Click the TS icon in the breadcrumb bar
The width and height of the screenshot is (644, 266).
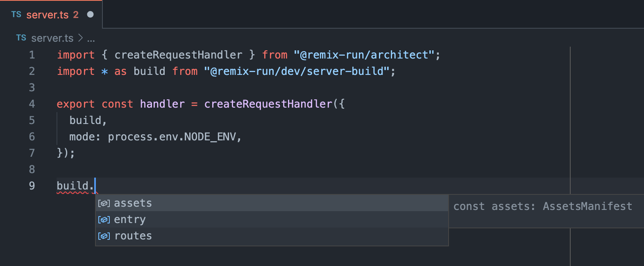point(20,38)
